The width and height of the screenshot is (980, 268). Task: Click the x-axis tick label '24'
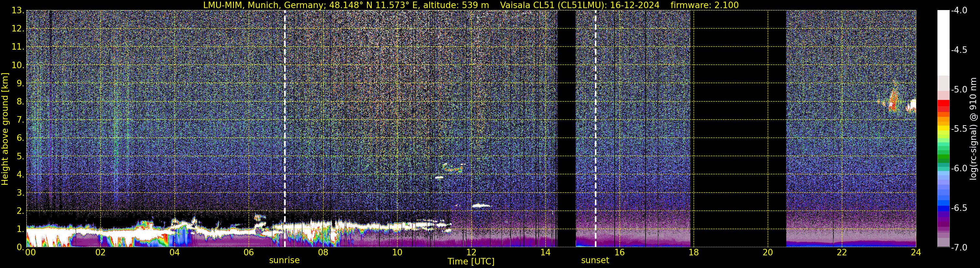point(916,252)
